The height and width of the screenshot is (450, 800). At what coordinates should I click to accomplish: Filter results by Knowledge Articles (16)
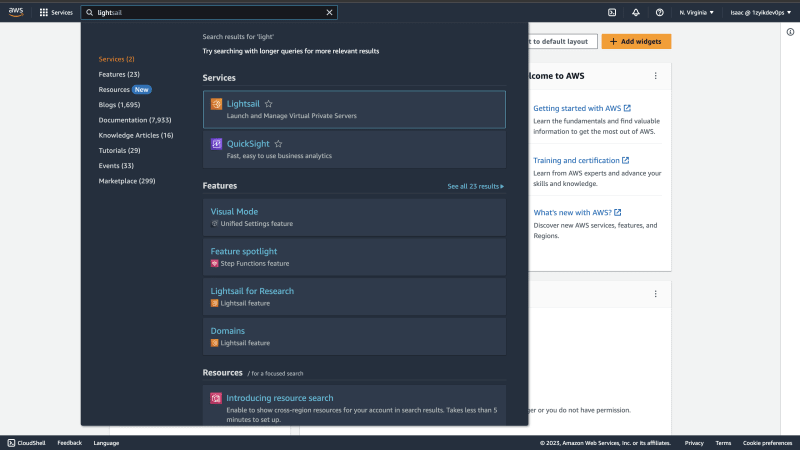(136, 135)
